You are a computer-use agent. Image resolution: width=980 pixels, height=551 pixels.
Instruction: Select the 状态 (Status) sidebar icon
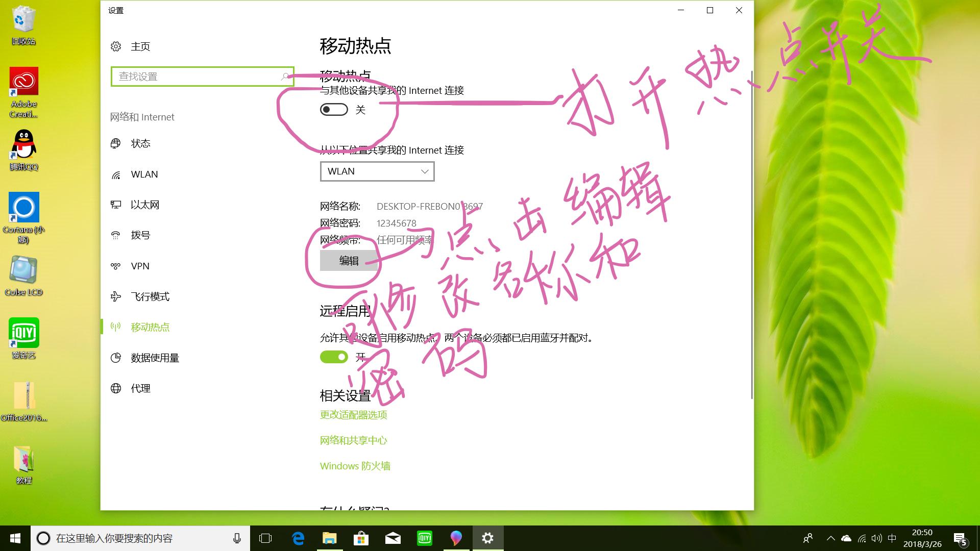(x=116, y=143)
